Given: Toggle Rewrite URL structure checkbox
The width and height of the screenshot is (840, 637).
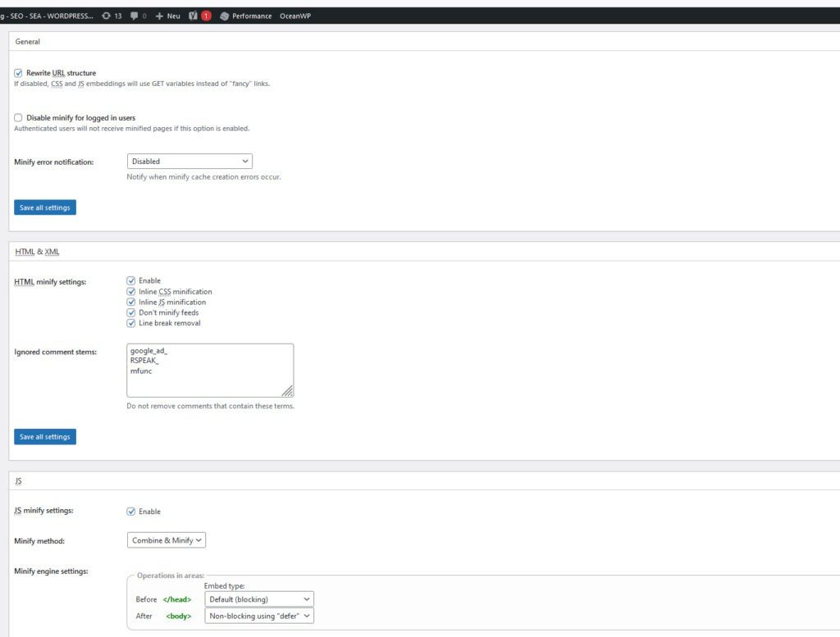Looking at the screenshot, I should click(18, 73).
